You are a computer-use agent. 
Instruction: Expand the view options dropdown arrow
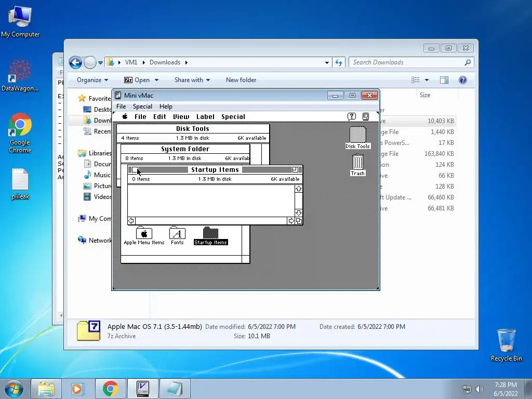pos(427,80)
